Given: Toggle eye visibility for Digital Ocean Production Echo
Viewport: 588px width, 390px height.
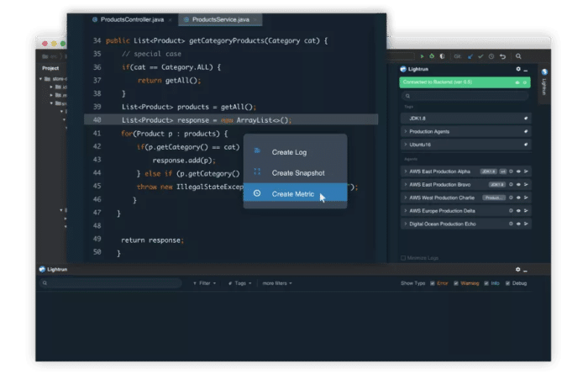Looking at the screenshot, I should click(x=518, y=224).
